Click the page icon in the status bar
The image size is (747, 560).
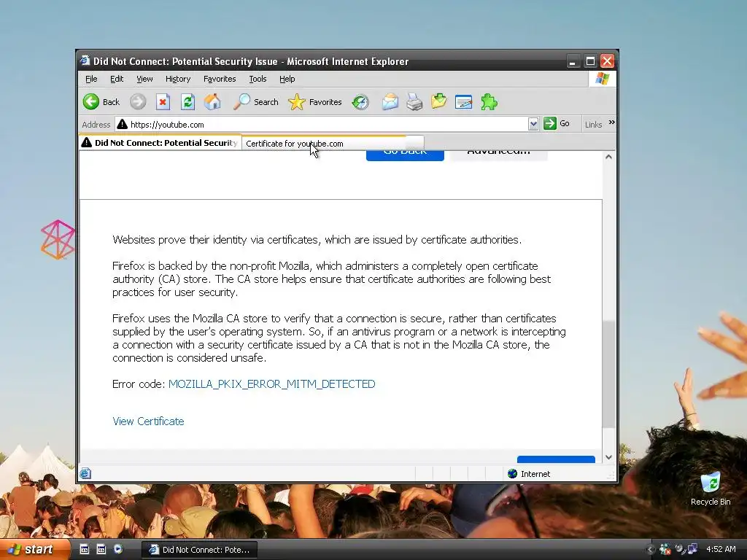[x=85, y=473]
